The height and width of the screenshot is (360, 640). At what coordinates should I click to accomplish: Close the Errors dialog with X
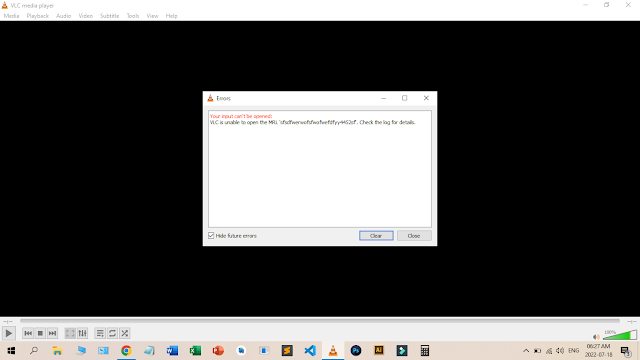tap(426, 98)
